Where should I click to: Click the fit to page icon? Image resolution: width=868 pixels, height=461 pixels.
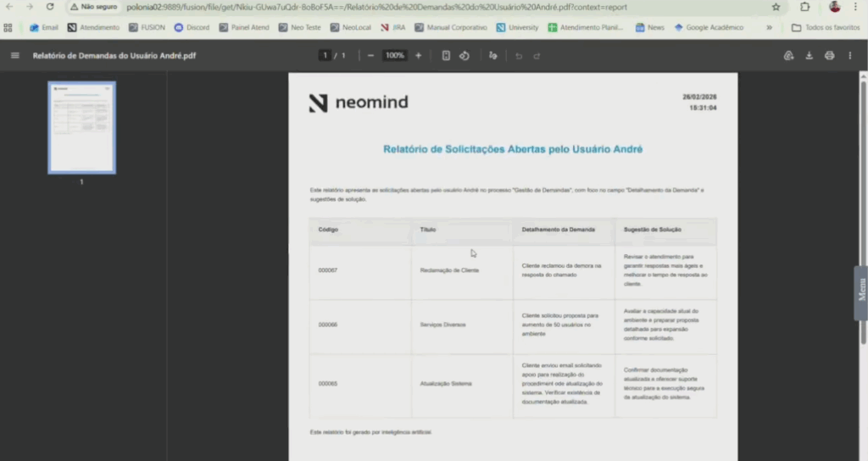[x=446, y=56]
